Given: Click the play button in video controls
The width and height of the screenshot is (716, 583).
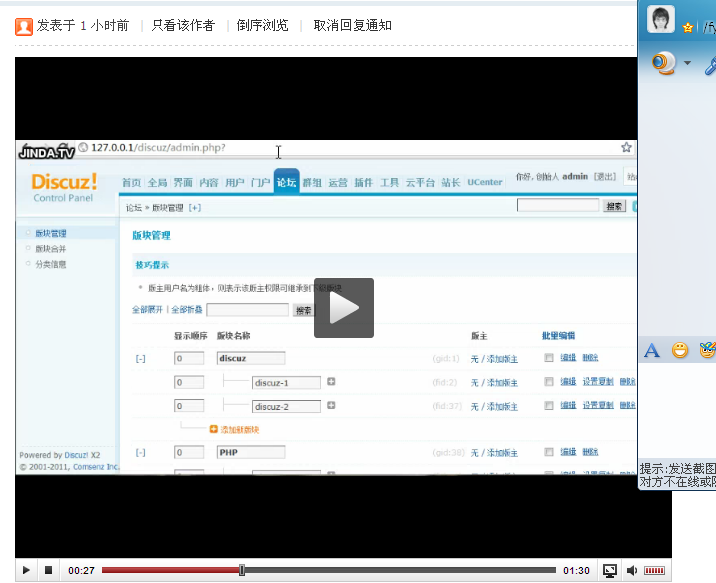Looking at the screenshot, I should (26, 570).
